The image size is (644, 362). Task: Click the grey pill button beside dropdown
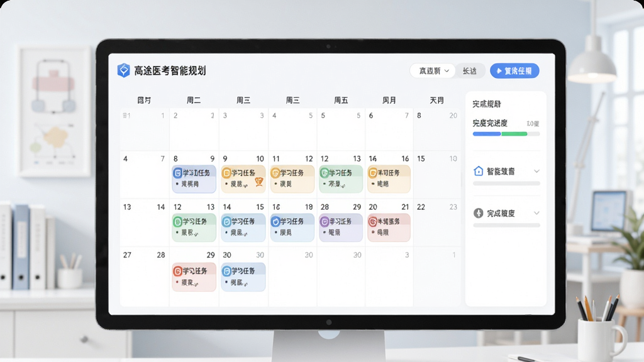click(x=470, y=71)
